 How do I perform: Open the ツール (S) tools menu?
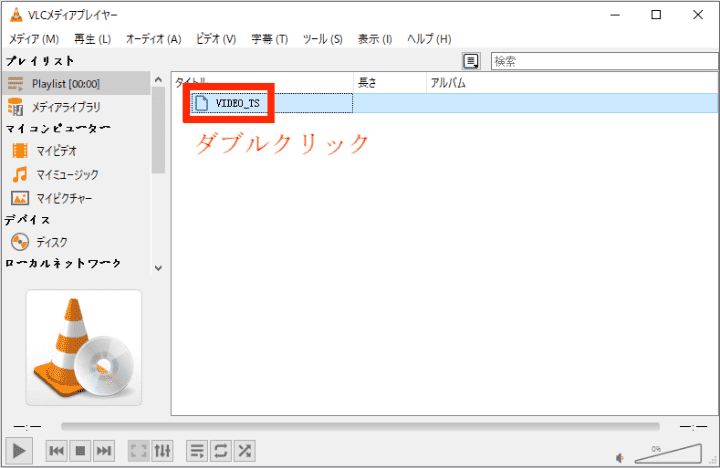pos(322,39)
